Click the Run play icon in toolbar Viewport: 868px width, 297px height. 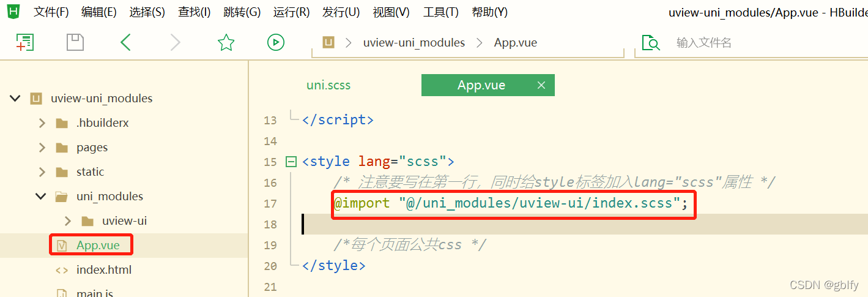click(x=276, y=42)
